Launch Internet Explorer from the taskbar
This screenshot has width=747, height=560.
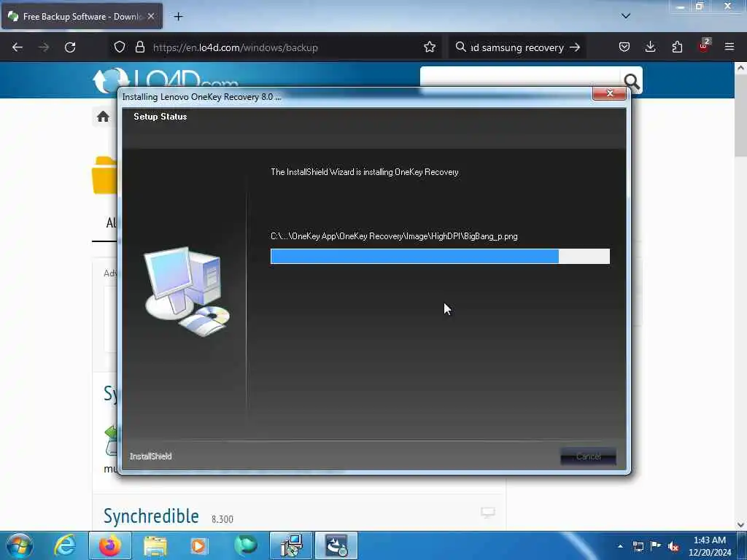[65, 545]
